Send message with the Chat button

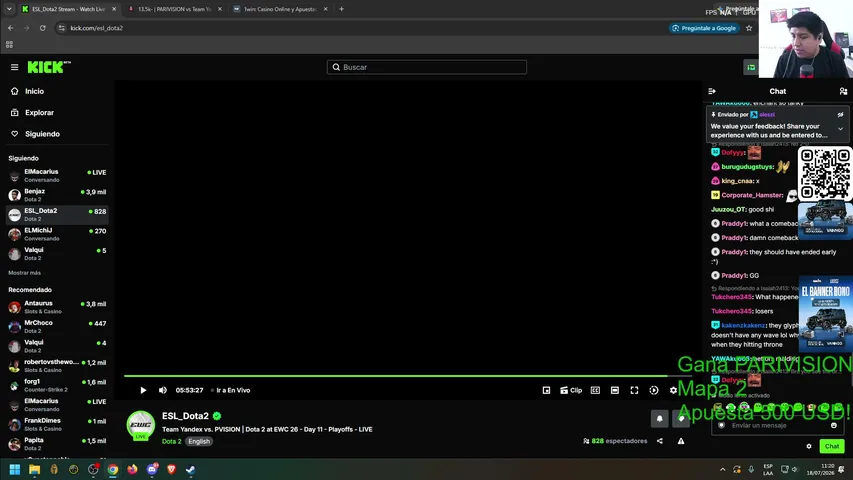tap(832, 446)
